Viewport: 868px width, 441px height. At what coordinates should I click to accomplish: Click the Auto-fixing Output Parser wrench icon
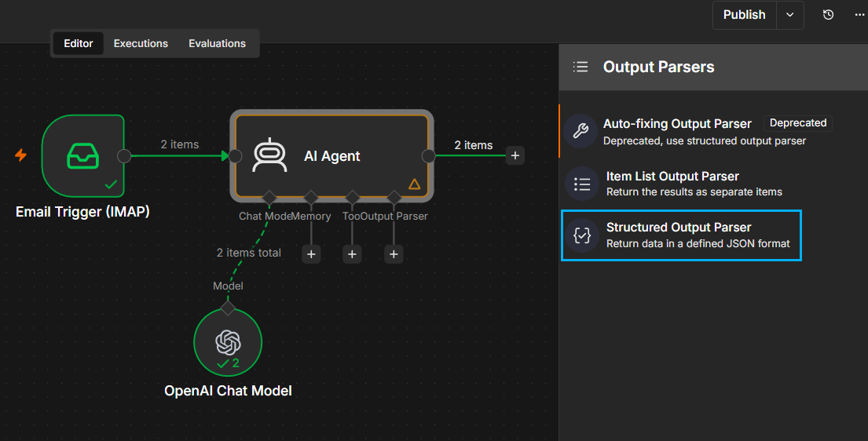580,130
